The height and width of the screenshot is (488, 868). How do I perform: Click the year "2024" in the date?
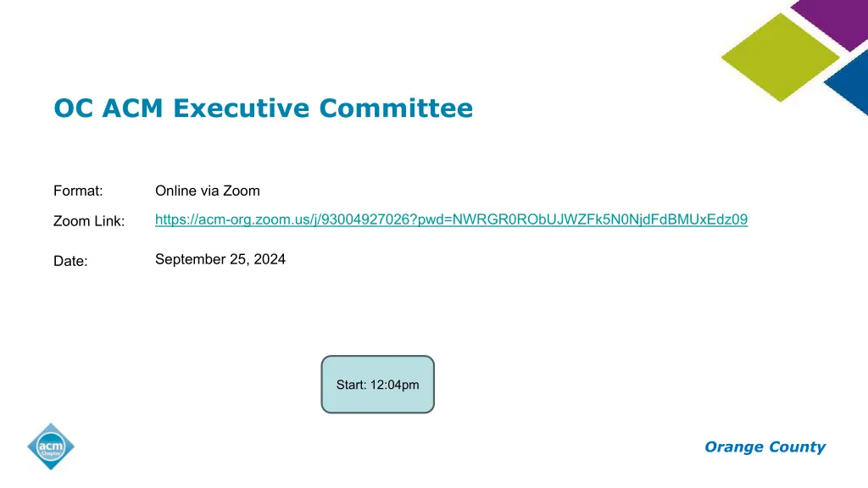[x=270, y=259]
